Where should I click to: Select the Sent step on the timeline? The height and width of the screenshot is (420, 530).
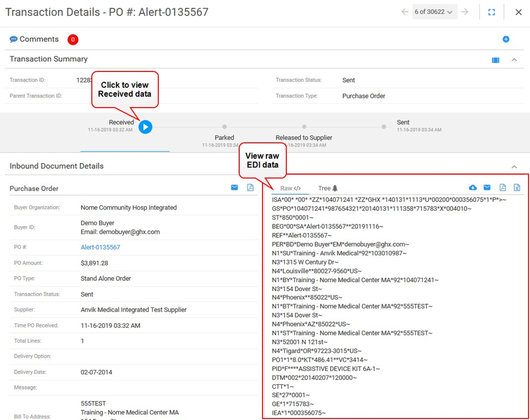[384, 127]
